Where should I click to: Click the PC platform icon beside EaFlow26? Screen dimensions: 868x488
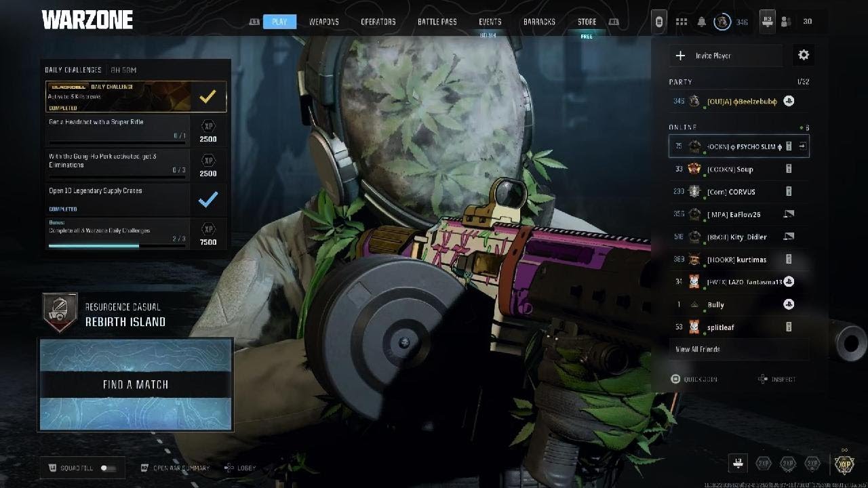pos(789,214)
